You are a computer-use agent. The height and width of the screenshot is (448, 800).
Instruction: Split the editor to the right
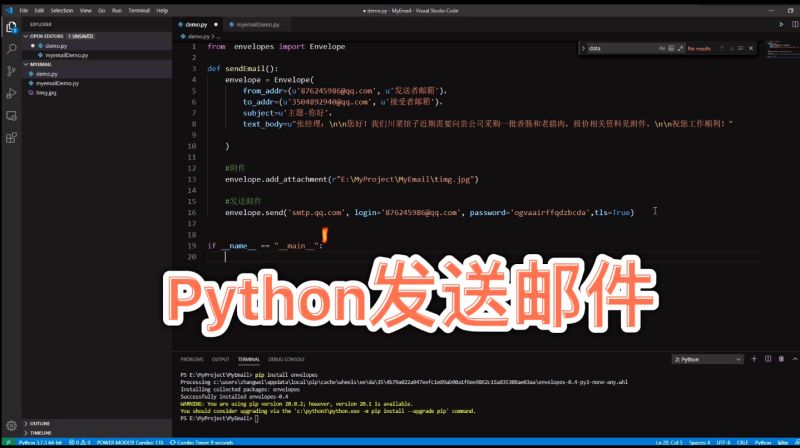point(794,24)
